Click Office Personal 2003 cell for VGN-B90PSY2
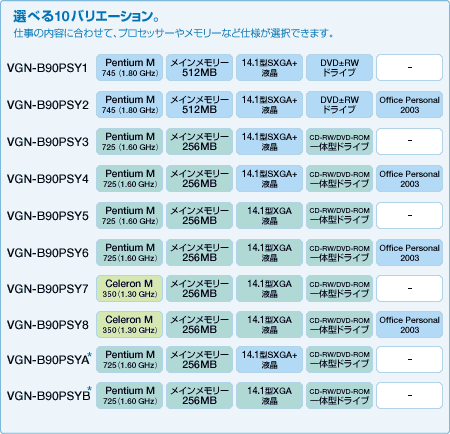The width and height of the screenshot is (450, 434). coord(409,105)
